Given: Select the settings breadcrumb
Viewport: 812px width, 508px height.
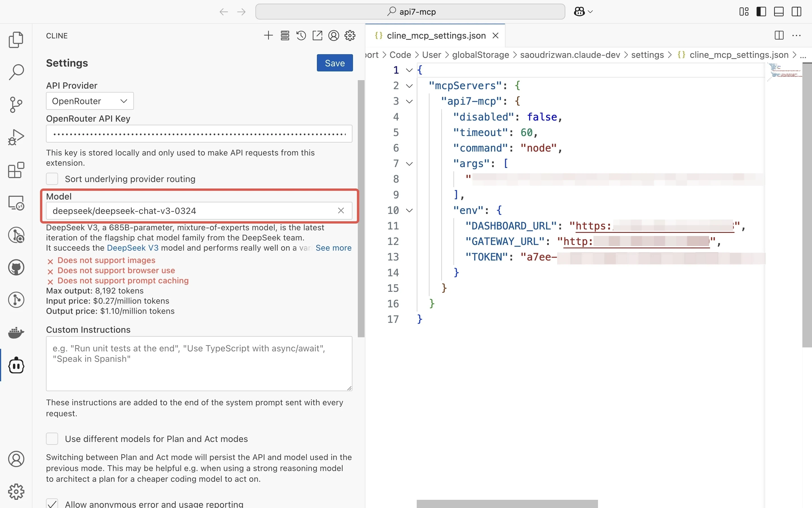Looking at the screenshot, I should coord(647,55).
